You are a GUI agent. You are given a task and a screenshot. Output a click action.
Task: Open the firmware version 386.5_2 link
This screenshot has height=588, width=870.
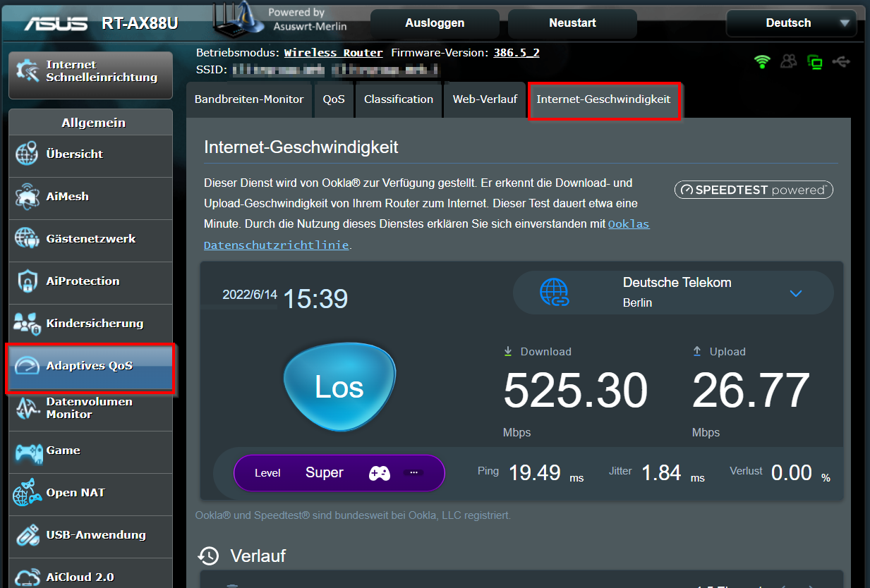click(516, 53)
